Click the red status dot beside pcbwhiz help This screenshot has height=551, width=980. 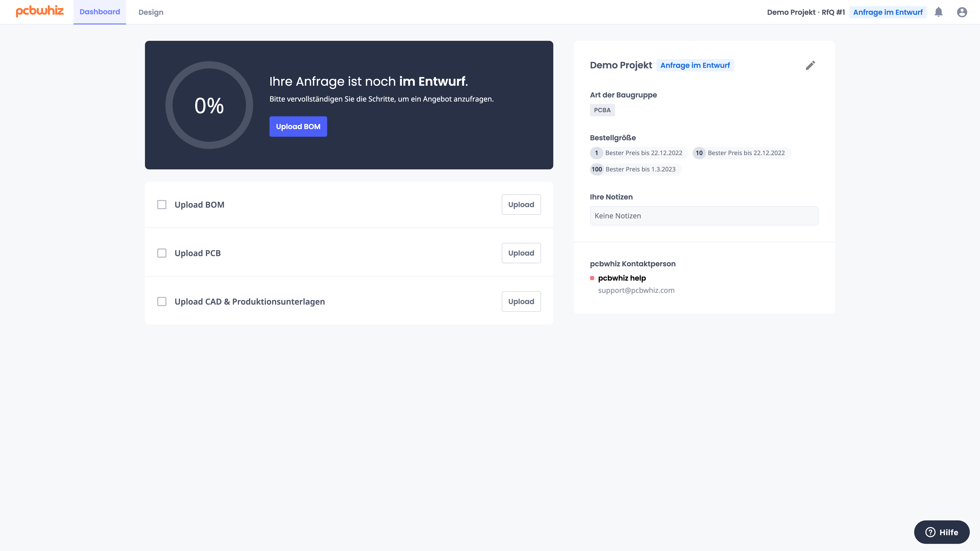[x=592, y=278]
